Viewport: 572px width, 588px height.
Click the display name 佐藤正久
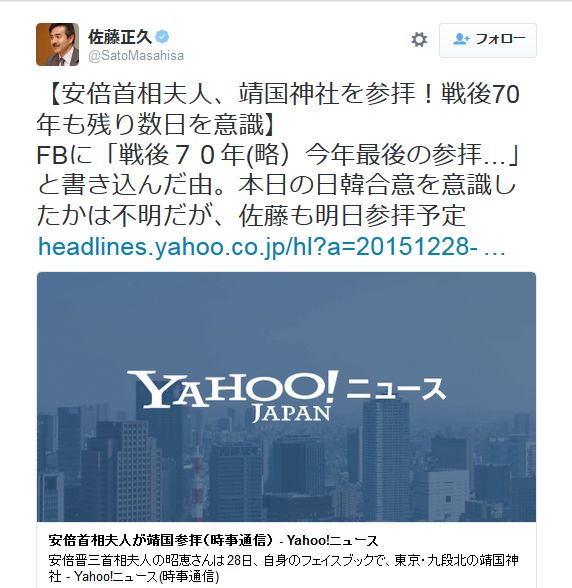[x=120, y=37]
